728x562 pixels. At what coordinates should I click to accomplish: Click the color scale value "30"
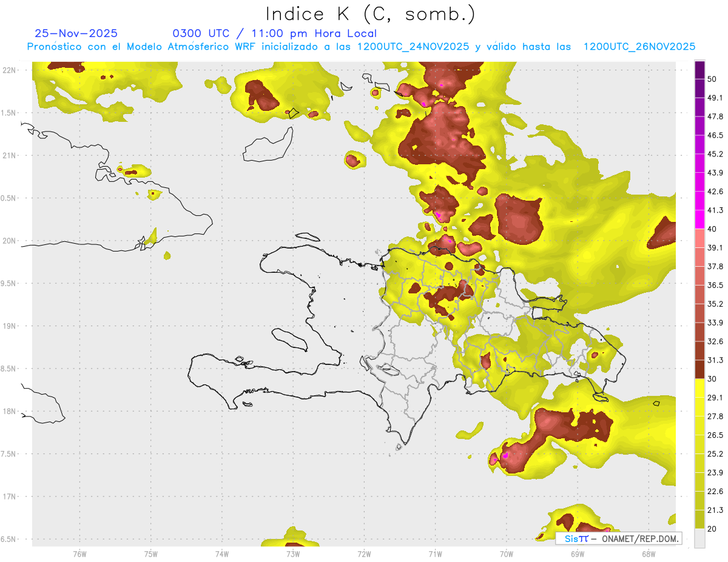tap(712, 378)
